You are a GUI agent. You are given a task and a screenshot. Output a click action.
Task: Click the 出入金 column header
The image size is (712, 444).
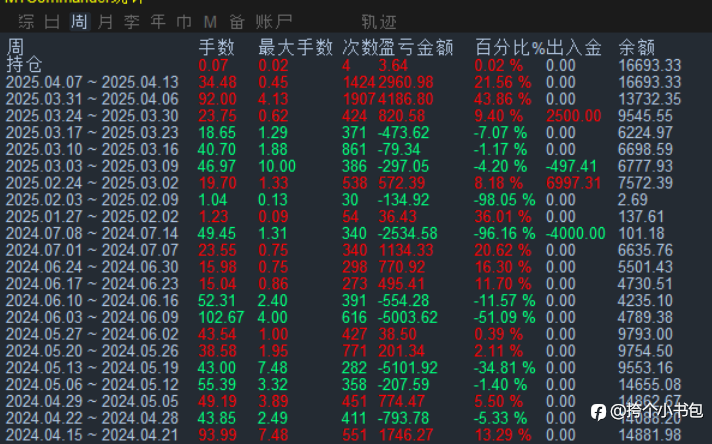click(x=574, y=47)
